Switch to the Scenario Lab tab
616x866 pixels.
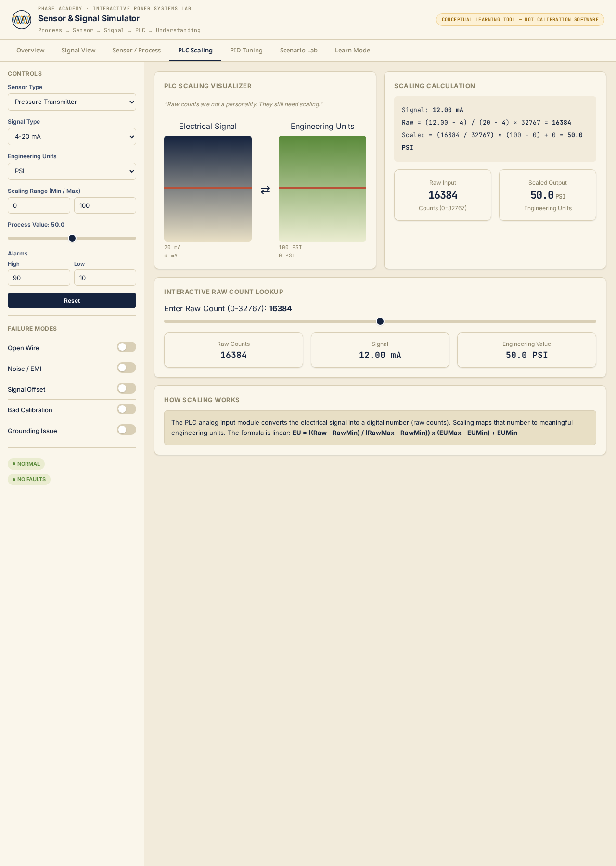(x=299, y=51)
